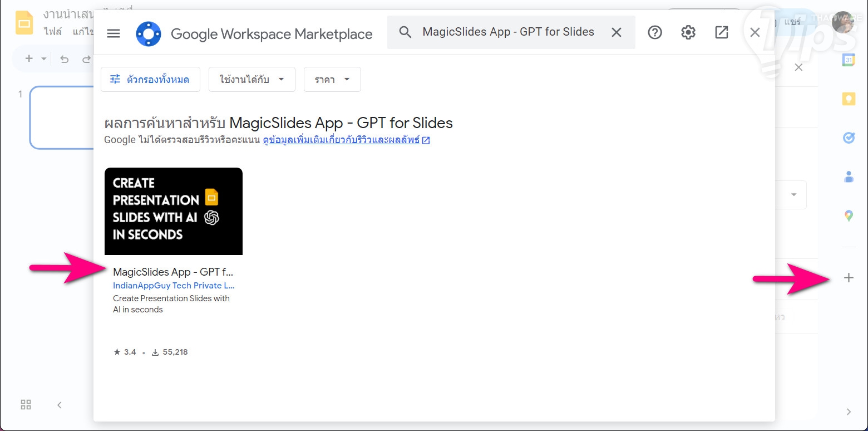Screen dimensions: 868x431
Task: Open the MagicSlides app banner image
Action: pyautogui.click(x=174, y=211)
